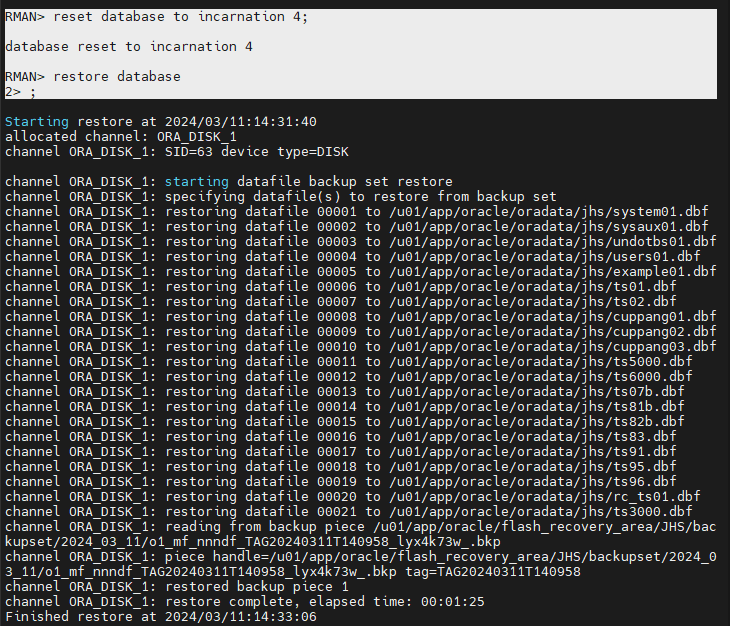This screenshot has height=626, width=730.
Task: Click the 'database reset to incarnation 4' output line
Action: coord(129,47)
